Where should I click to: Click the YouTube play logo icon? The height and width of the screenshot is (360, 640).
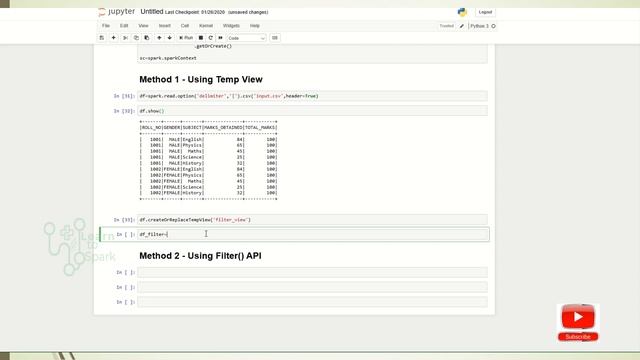tap(578, 317)
